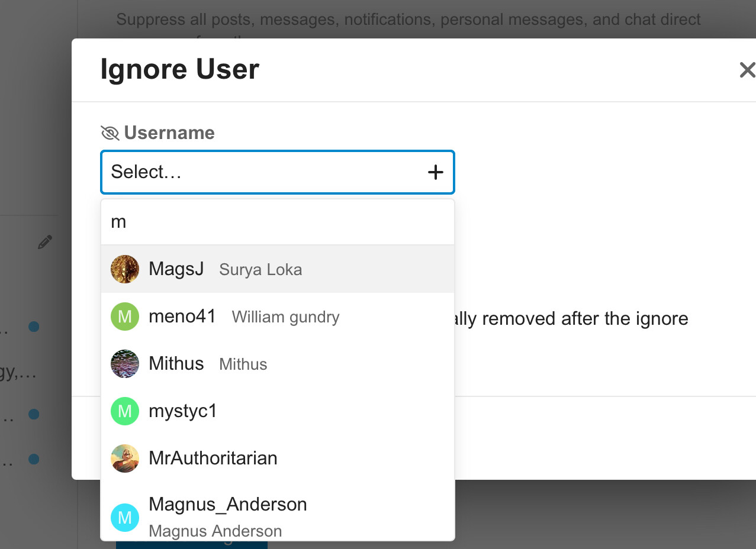Choose the MrAuthoritarian username entry
Viewport: 756px width, 549px height.
tap(213, 458)
